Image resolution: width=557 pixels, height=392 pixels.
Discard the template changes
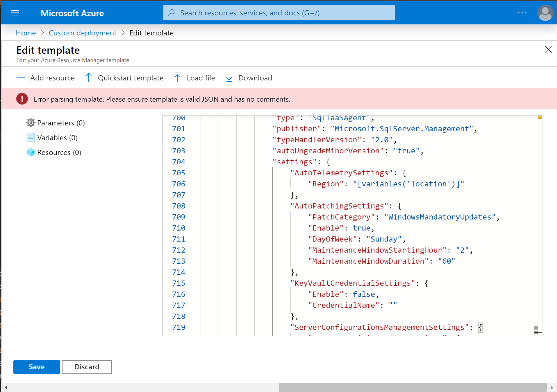click(x=86, y=367)
